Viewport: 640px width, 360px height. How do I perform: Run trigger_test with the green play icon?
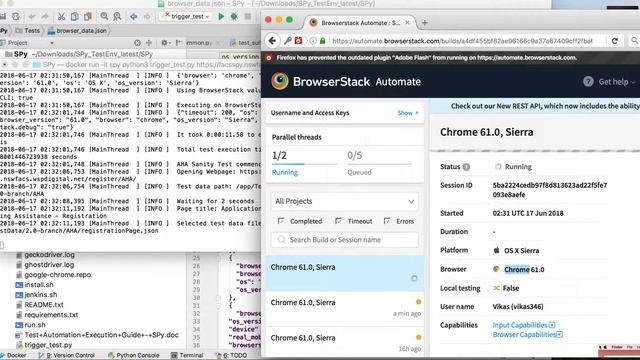point(221,16)
